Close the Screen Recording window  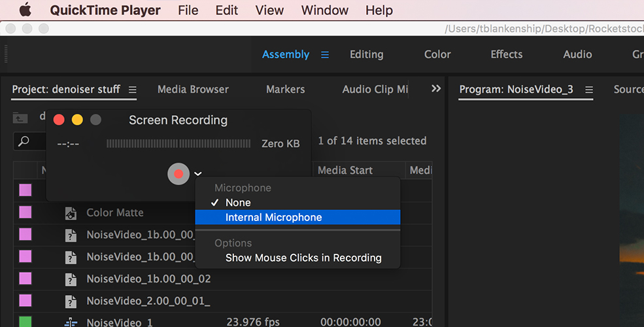pyautogui.click(x=59, y=120)
